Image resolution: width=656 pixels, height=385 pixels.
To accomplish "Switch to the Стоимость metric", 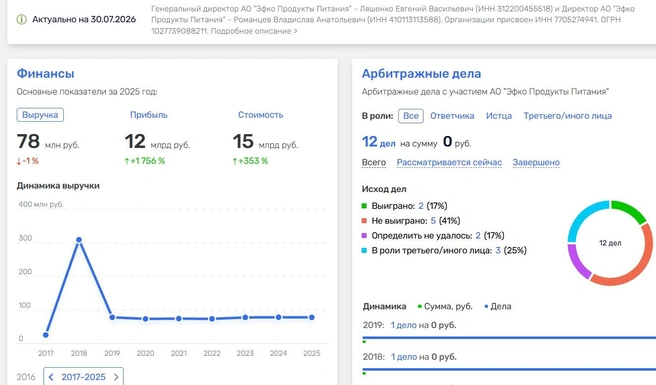I will (260, 115).
